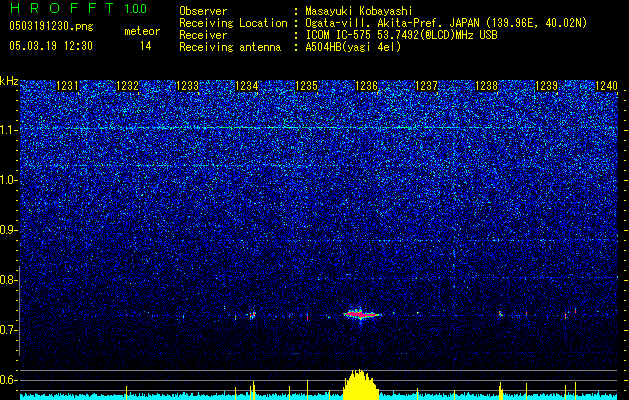
Task: Click the 1234 time marker
Action: tap(247, 86)
